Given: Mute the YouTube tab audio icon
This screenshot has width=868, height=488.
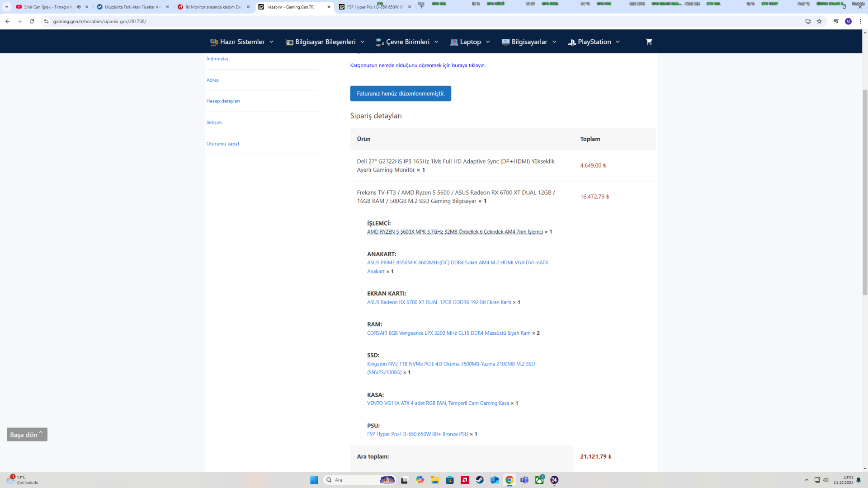Looking at the screenshot, I should tap(79, 7).
